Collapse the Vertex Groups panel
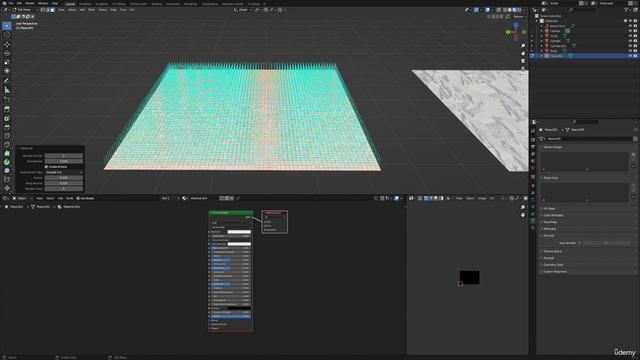This screenshot has height=360, width=640. [552, 147]
